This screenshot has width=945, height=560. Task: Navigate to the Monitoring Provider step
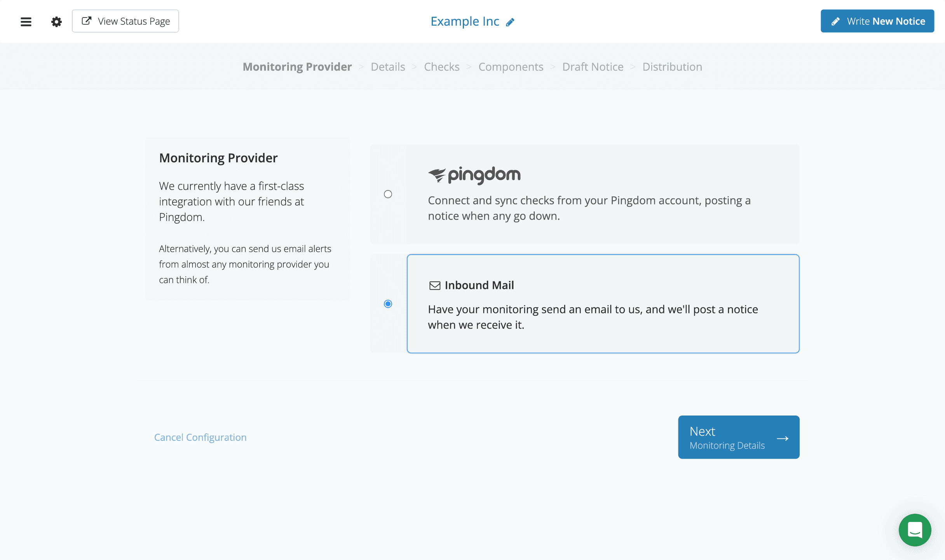pyautogui.click(x=297, y=67)
